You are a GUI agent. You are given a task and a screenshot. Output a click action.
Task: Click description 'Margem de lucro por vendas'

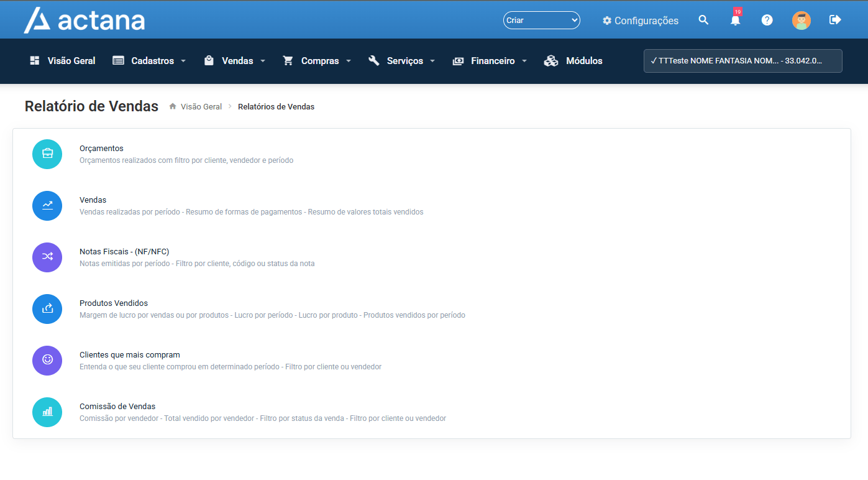pos(272,315)
